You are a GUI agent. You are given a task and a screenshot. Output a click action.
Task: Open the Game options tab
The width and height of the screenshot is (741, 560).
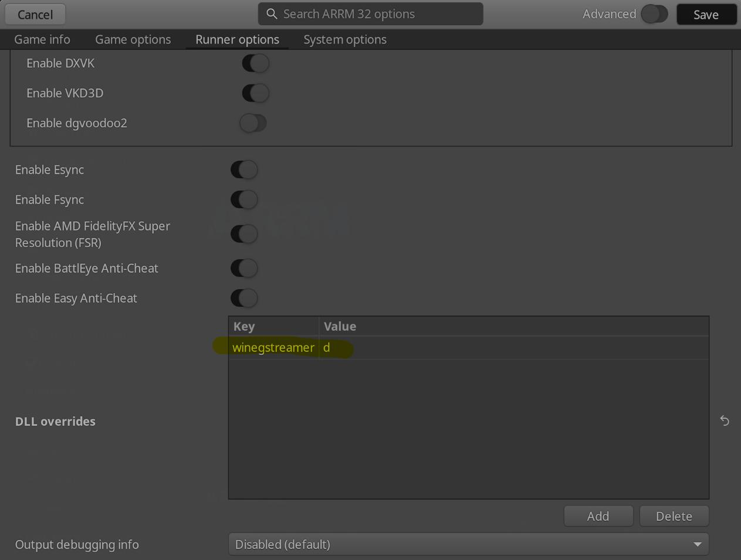(x=133, y=40)
